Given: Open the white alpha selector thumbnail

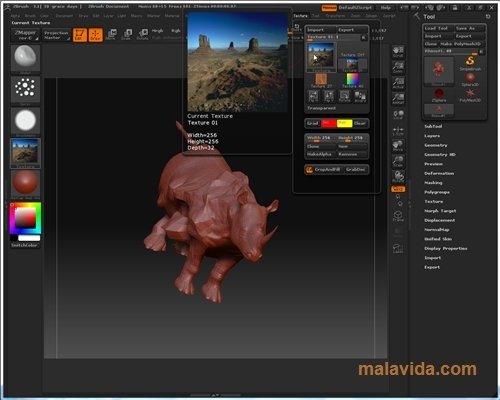Looking at the screenshot, I should point(25,120).
